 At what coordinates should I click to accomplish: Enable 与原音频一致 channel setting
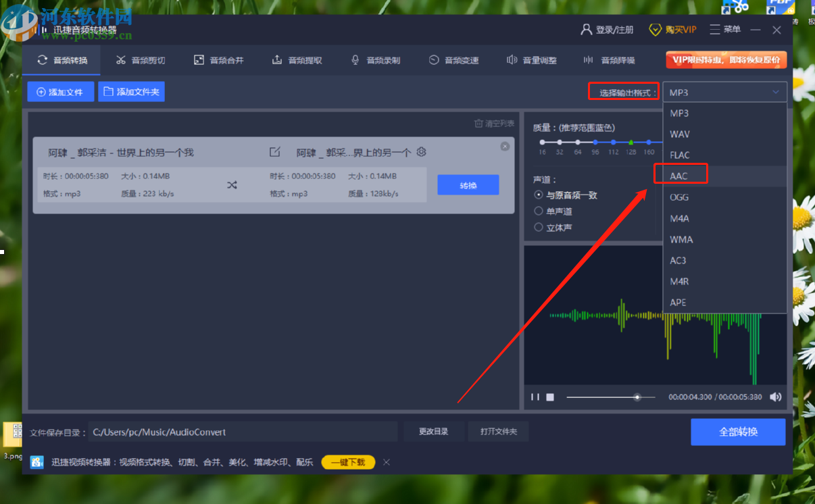coord(539,195)
